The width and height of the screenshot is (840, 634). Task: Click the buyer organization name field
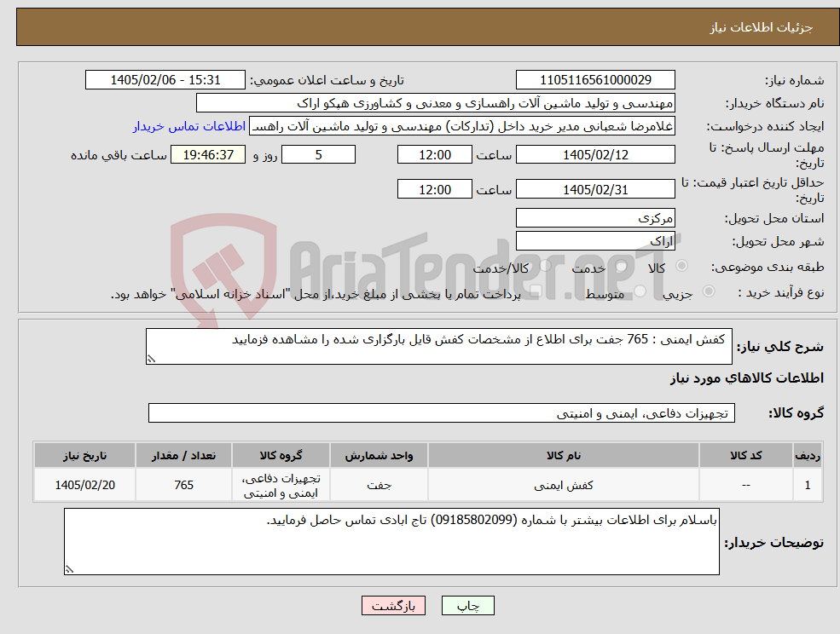436,103
